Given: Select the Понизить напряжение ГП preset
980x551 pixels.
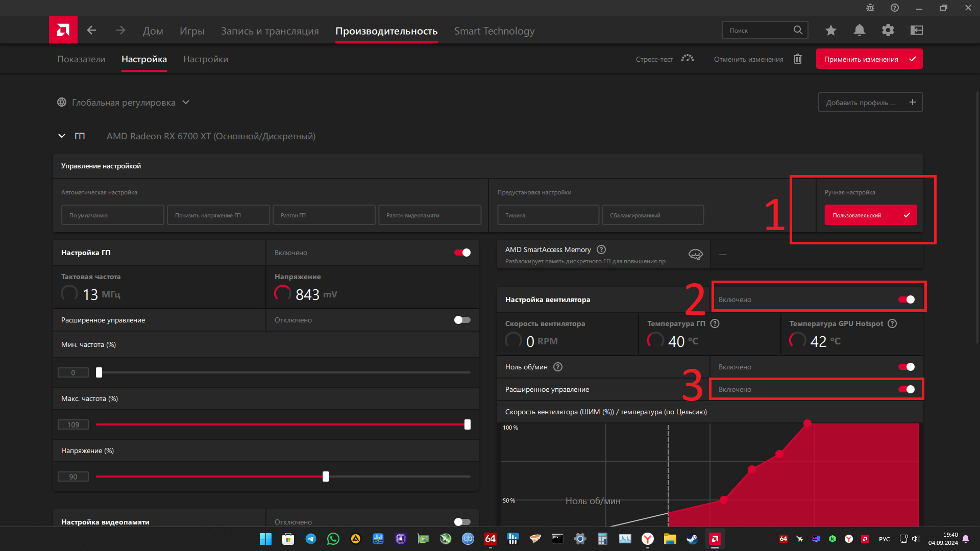Looking at the screenshot, I should point(218,215).
